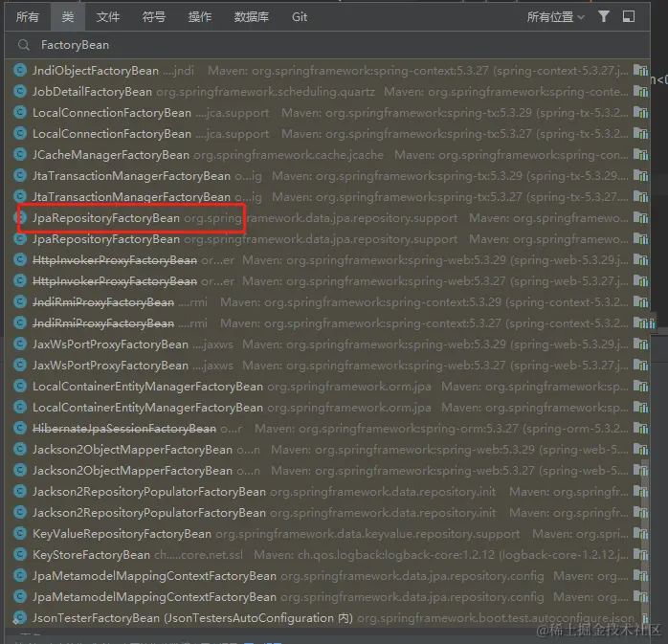The height and width of the screenshot is (644, 668).
Task: Select KeyValueRepositoryFactoryBean result
Action: pyautogui.click(x=327, y=534)
